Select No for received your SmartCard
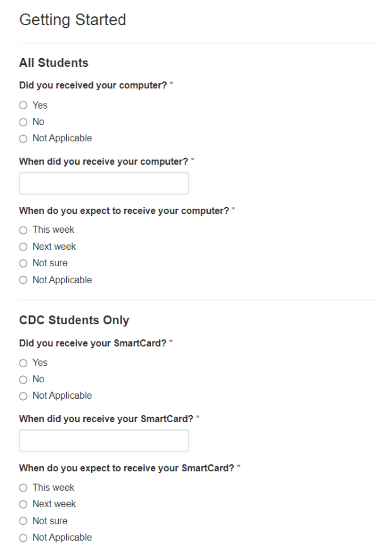 tap(23, 379)
